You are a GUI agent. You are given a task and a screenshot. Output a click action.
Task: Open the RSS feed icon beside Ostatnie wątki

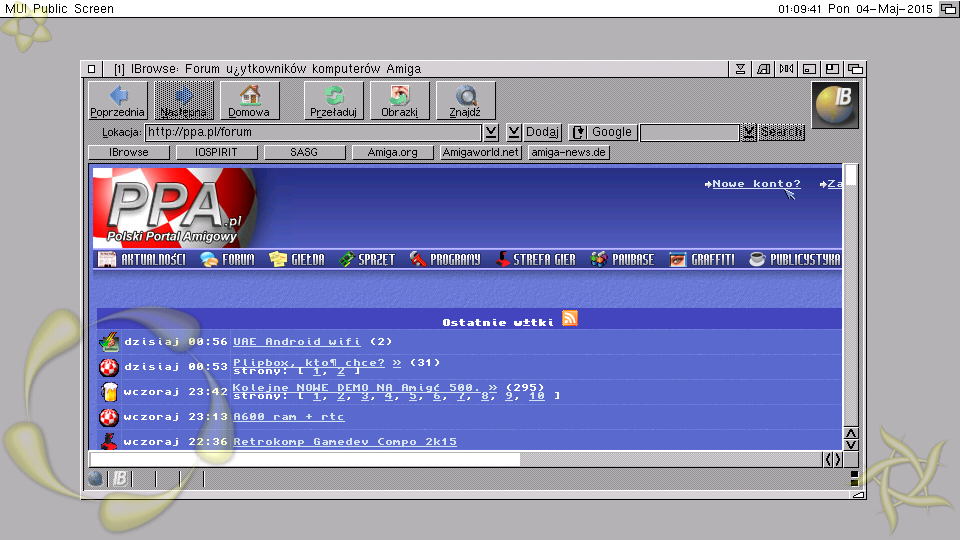[569, 318]
